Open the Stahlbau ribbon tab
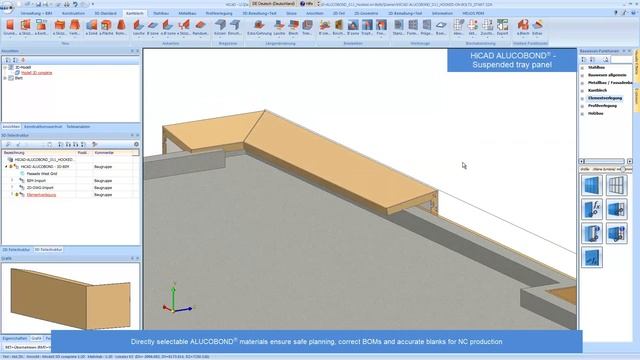 coord(161,13)
